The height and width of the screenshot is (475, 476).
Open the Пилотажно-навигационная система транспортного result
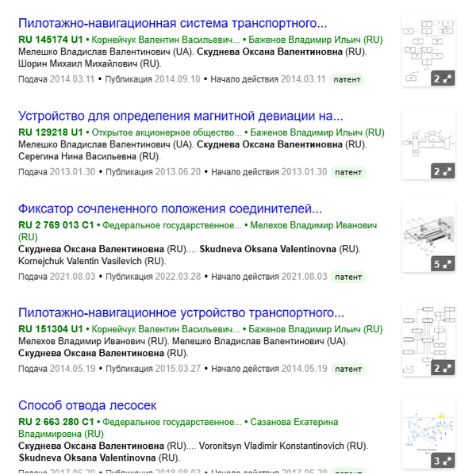pos(172,23)
